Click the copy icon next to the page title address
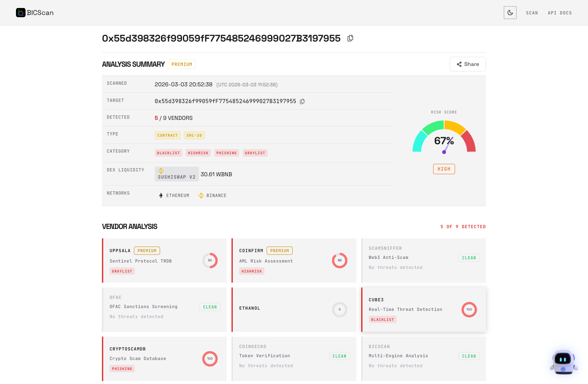 [350, 38]
